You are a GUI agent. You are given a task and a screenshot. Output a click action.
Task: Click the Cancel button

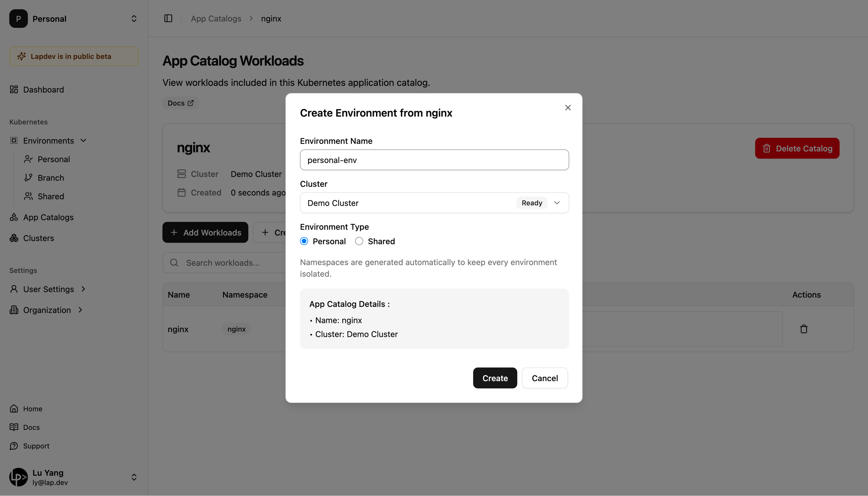click(544, 378)
